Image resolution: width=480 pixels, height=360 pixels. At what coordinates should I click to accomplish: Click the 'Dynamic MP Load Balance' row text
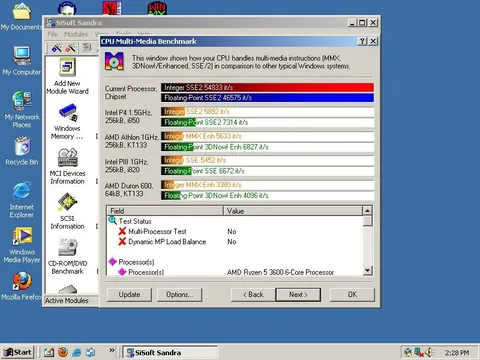pos(167,242)
